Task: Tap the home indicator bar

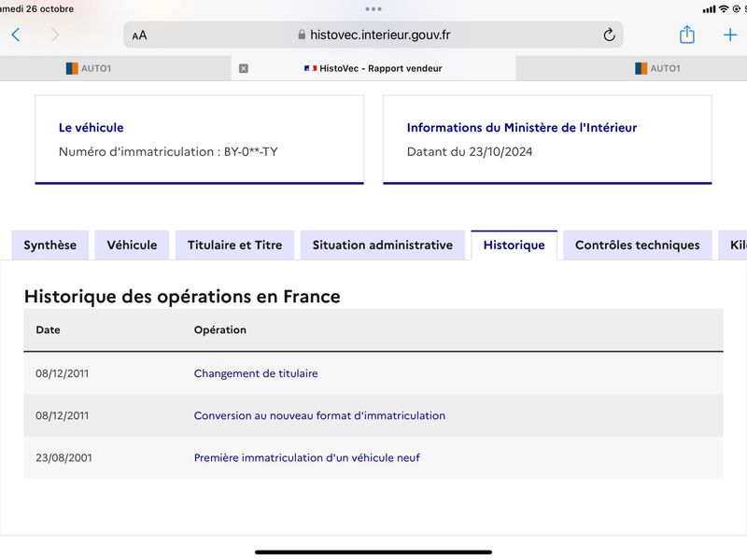Action: click(373, 553)
